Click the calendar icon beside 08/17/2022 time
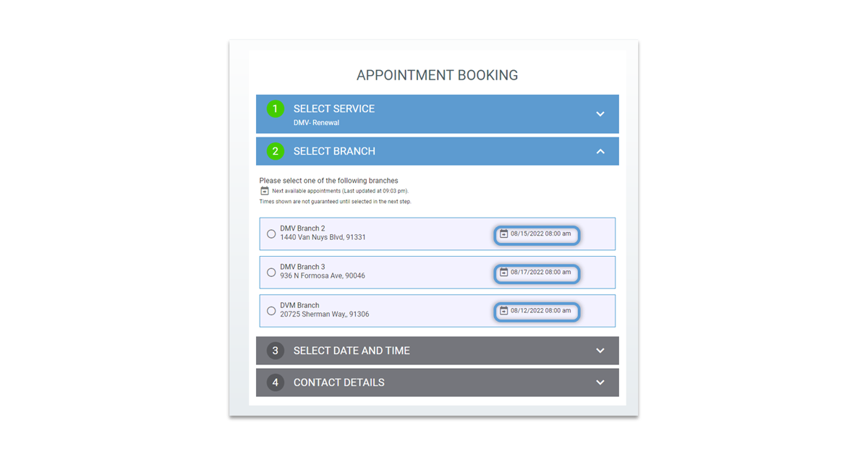Viewport: 868px width, 454px height. click(504, 273)
